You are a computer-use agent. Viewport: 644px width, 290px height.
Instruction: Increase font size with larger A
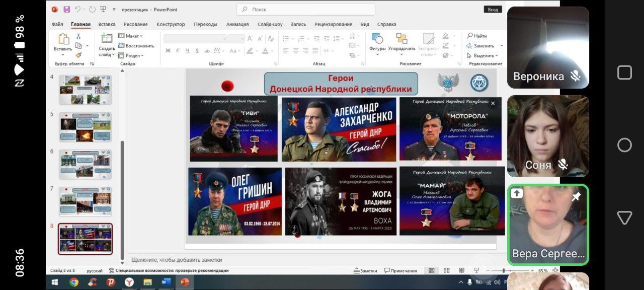click(x=250, y=38)
